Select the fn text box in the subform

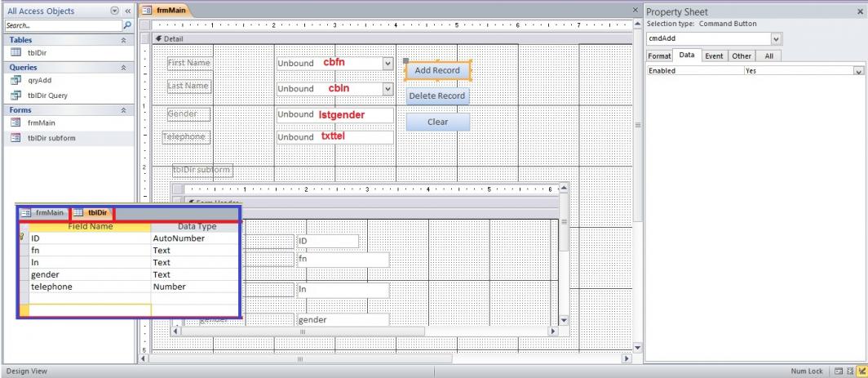(x=343, y=260)
